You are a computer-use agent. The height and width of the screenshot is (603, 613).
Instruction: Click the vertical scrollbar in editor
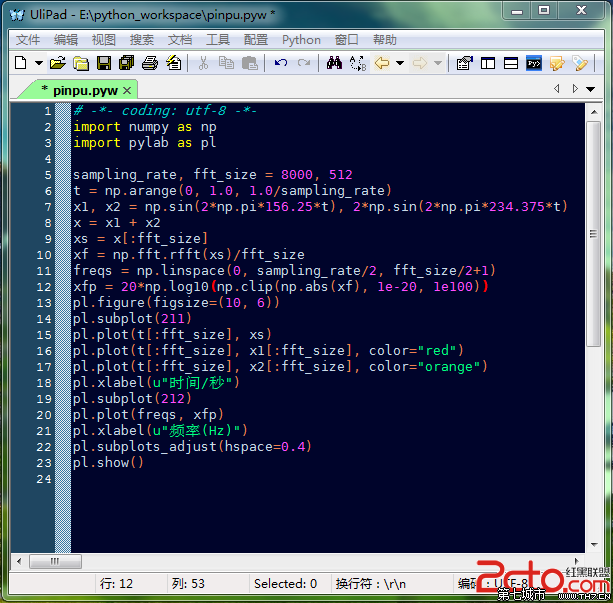coord(595,300)
